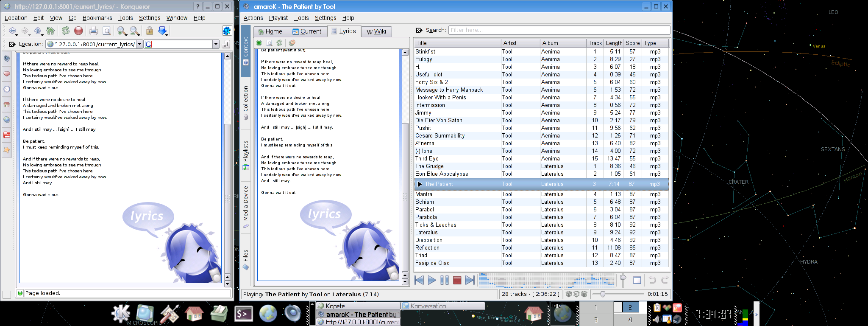Image resolution: width=868 pixels, height=326 pixels.
Task: Open the Google search bar dropdown
Action: coord(216,44)
